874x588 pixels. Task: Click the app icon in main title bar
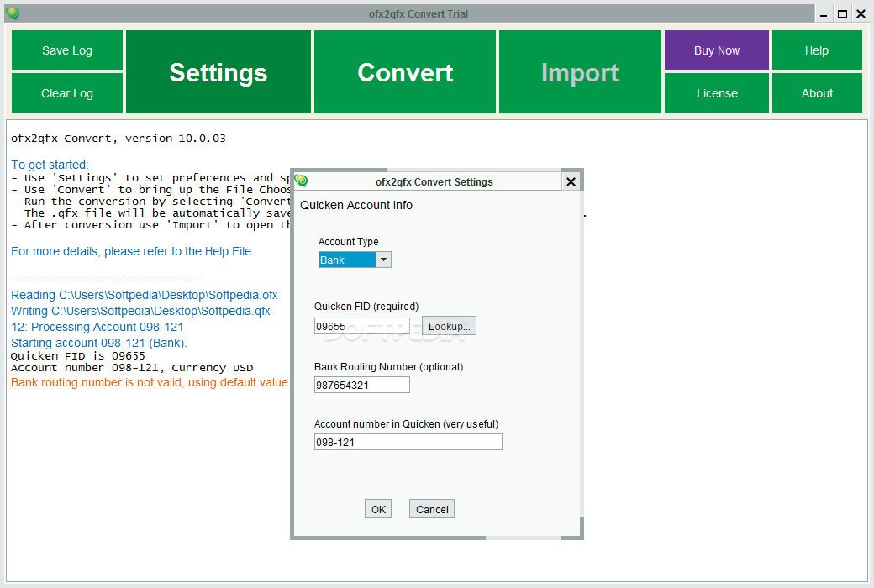[x=13, y=13]
